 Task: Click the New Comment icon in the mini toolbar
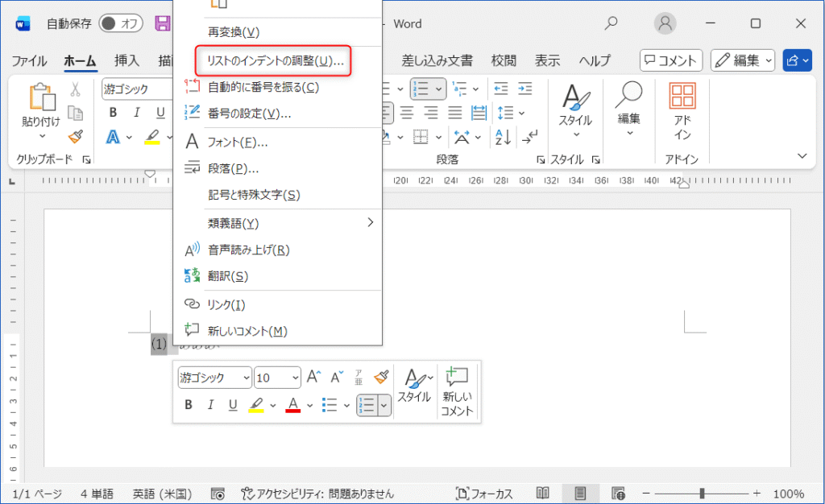point(457,390)
